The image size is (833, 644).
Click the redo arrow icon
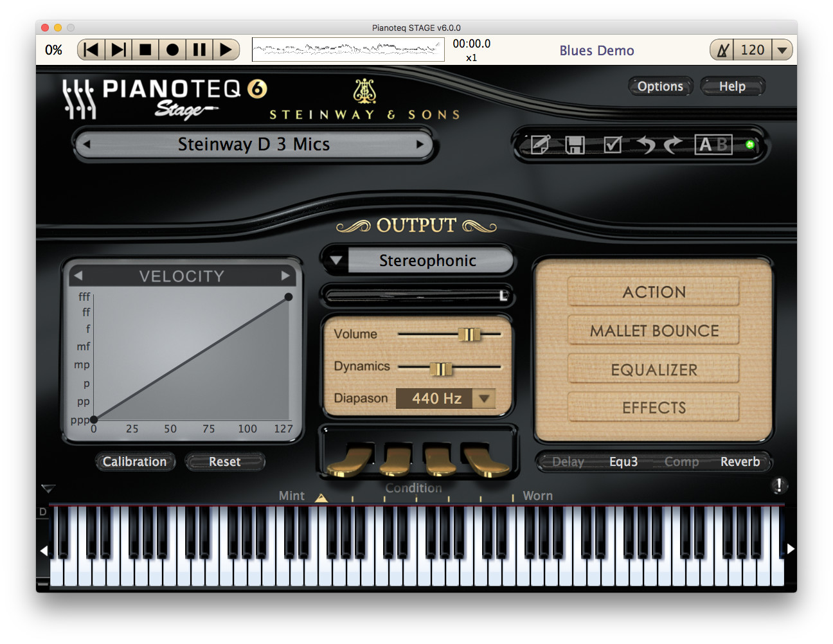(673, 145)
